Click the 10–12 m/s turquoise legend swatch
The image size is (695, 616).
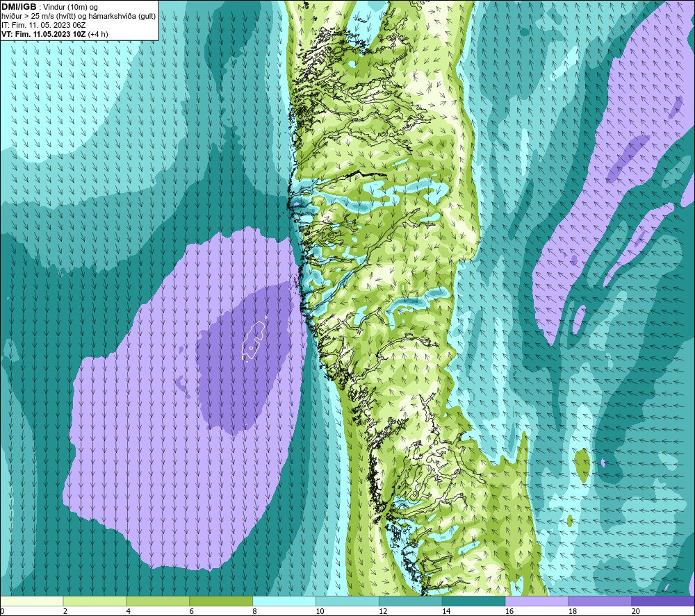pos(347,601)
